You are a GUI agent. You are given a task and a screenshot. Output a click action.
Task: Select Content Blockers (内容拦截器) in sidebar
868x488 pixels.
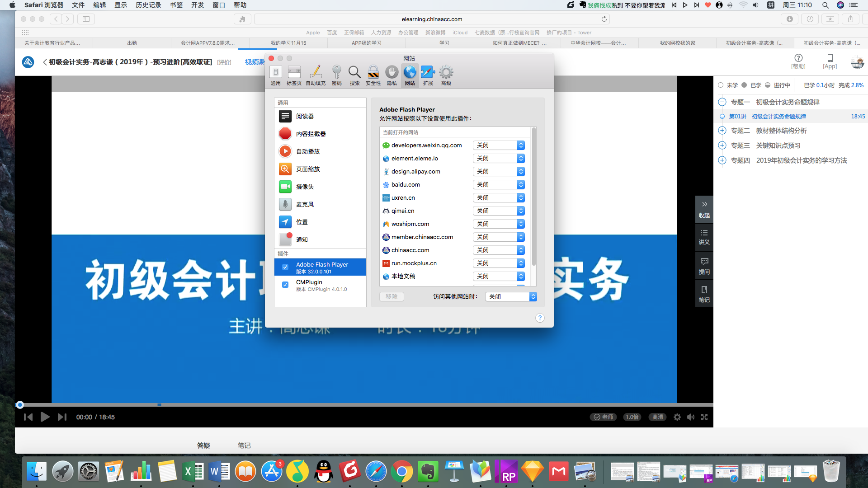coord(311,134)
